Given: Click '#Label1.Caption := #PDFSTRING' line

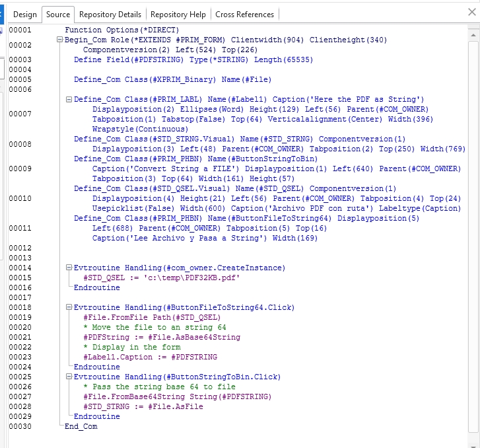Looking at the screenshot, I should [x=151, y=357].
